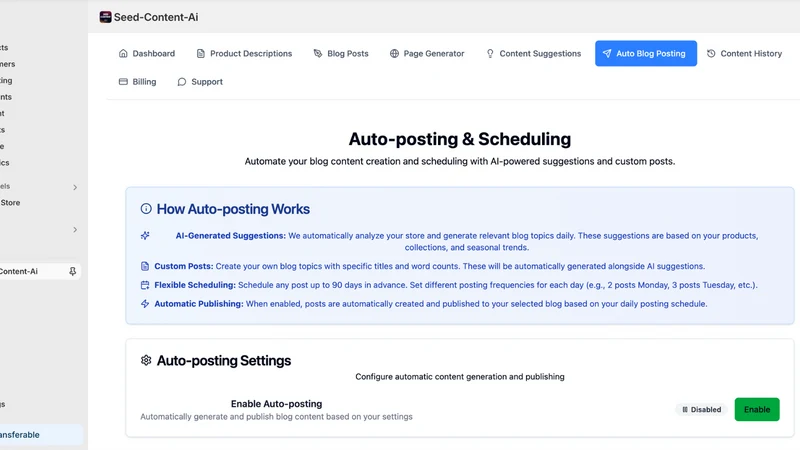The width and height of the screenshot is (800, 450).
Task: Click the Blog Posts tag icon
Action: pyautogui.click(x=318, y=53)
